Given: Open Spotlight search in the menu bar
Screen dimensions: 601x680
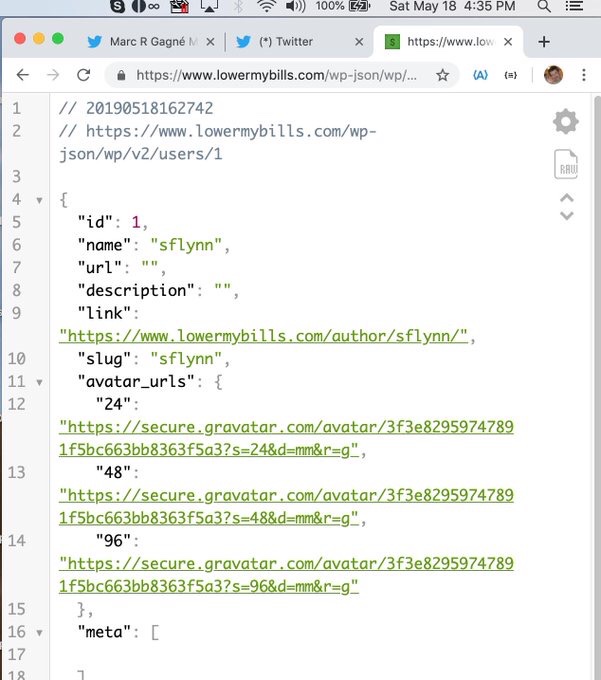Looking at the screenshot, I should (544, 6).
